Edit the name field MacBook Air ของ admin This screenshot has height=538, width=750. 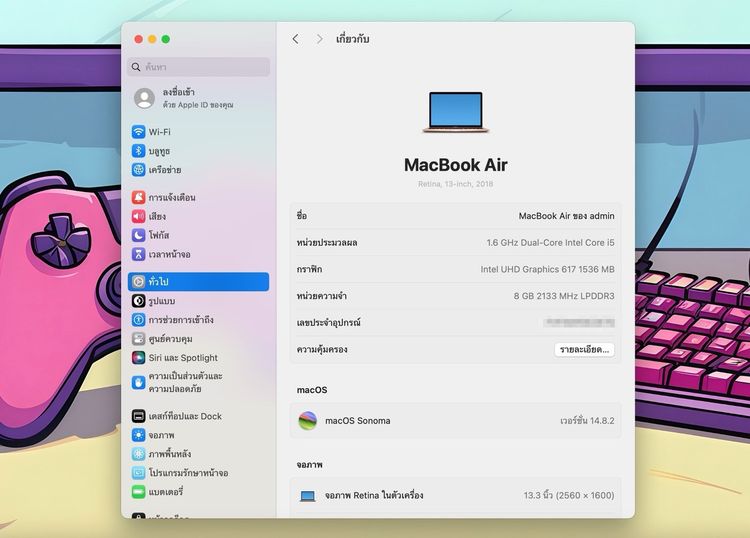(566, 216)
